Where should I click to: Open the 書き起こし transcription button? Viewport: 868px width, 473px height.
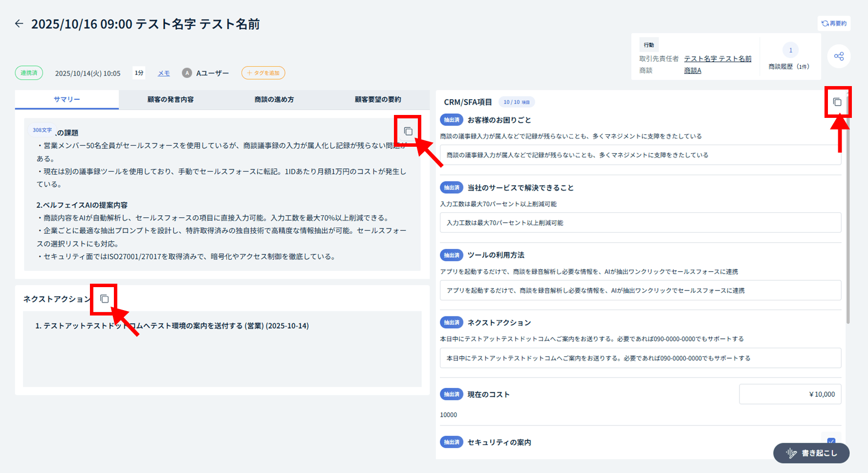coord(811,453)
